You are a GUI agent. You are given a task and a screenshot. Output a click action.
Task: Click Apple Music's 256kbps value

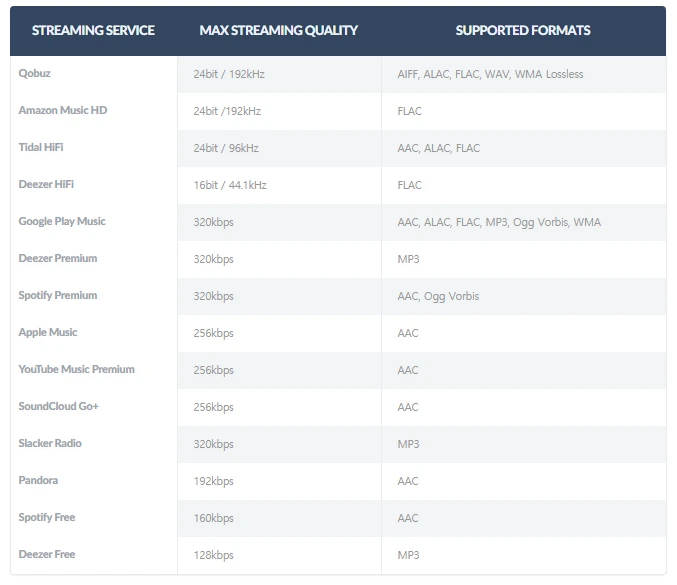(x=213, y=333)
